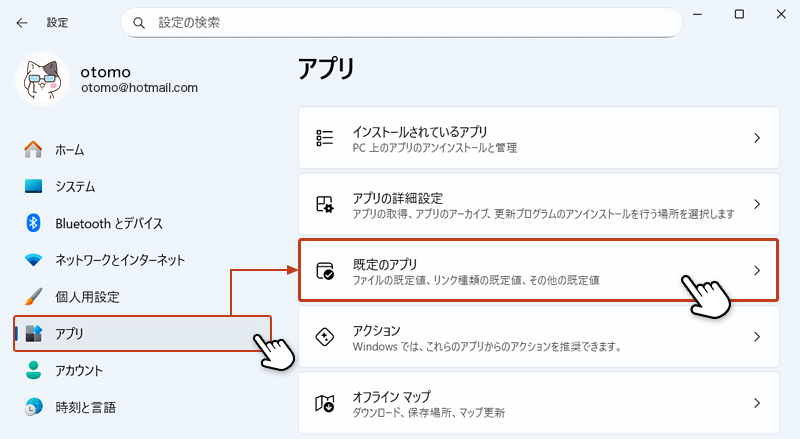Click the ホーム house icon

[x=33, y=150]
